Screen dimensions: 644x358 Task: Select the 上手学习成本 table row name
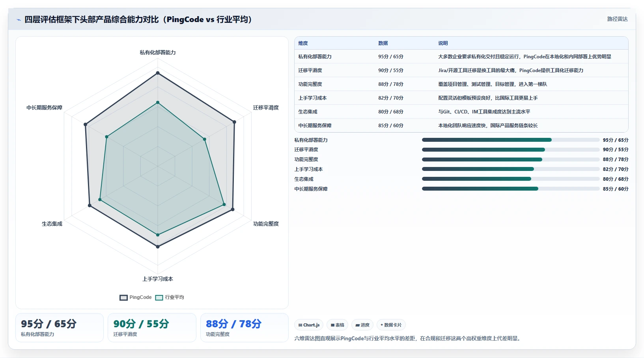312,98
